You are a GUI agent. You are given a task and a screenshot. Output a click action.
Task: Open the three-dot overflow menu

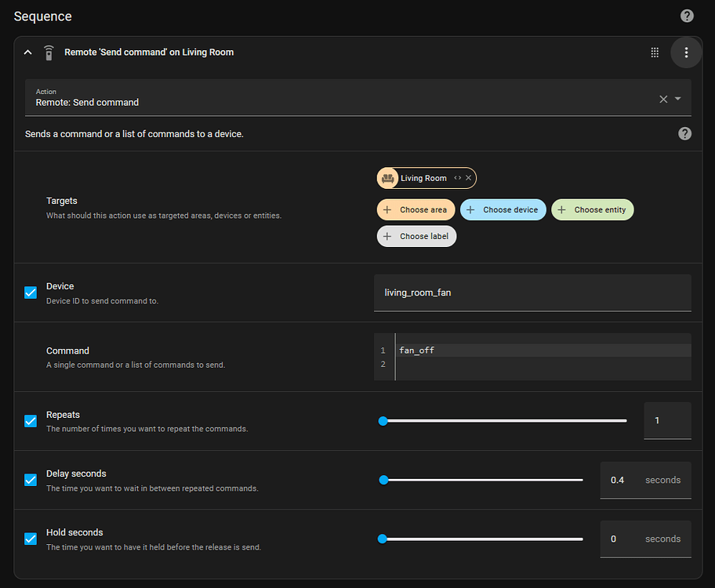tap(686, 53)
